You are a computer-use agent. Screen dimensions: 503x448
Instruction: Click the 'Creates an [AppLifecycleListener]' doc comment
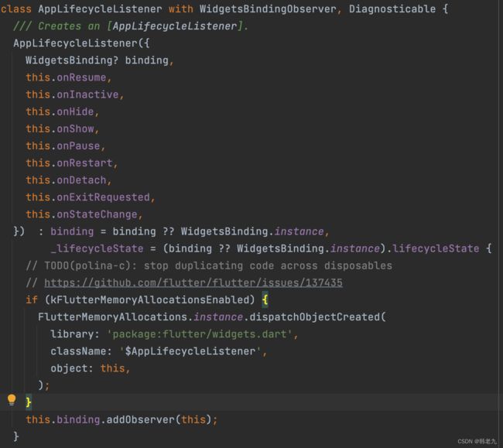coord(131,26)
